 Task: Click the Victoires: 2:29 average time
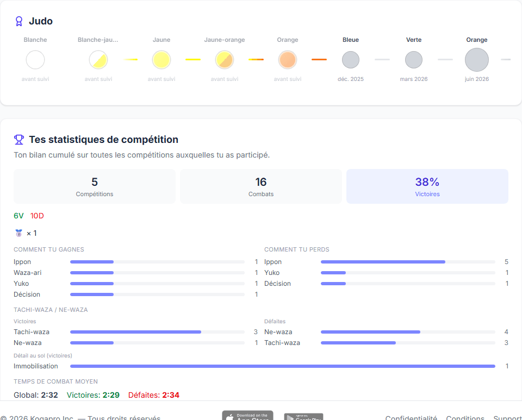click(93, 395)
